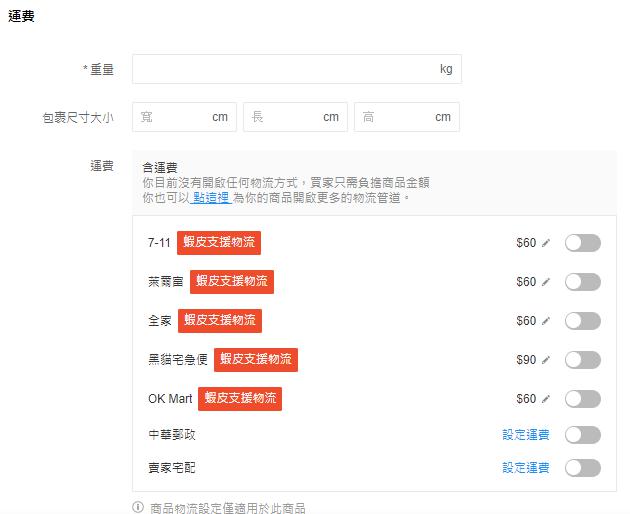
Task: Edit the 全家 shipping fee pencil icon
Action: point(546,321)
